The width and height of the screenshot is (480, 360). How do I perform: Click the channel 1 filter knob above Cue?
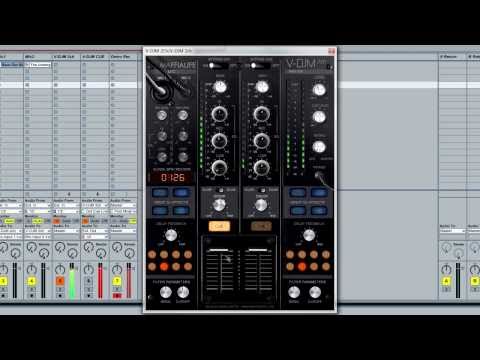pos(219,205)
